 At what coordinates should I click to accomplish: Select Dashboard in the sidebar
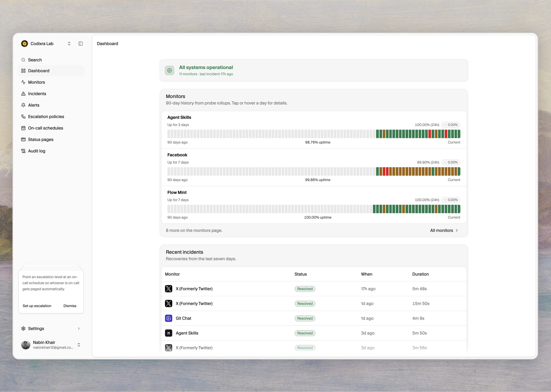(51, 71)
